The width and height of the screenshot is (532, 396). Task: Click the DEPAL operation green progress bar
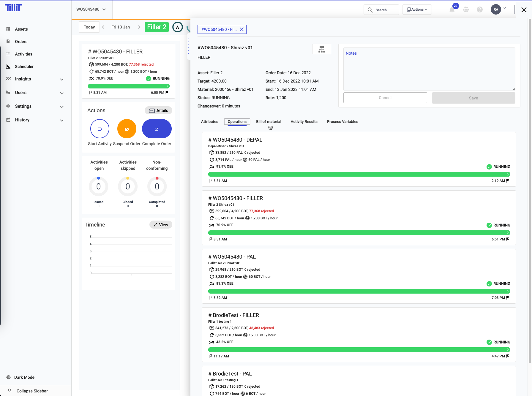359,174
